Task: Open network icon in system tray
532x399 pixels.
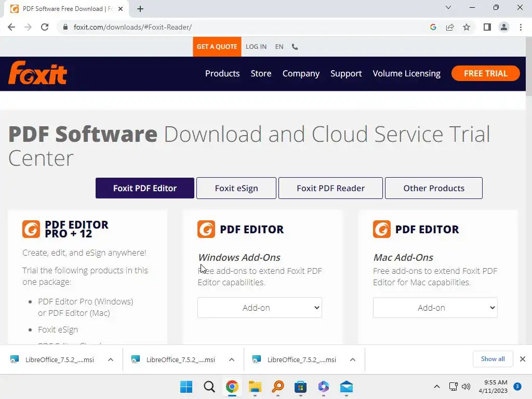Action: click(x=453, y=387)
